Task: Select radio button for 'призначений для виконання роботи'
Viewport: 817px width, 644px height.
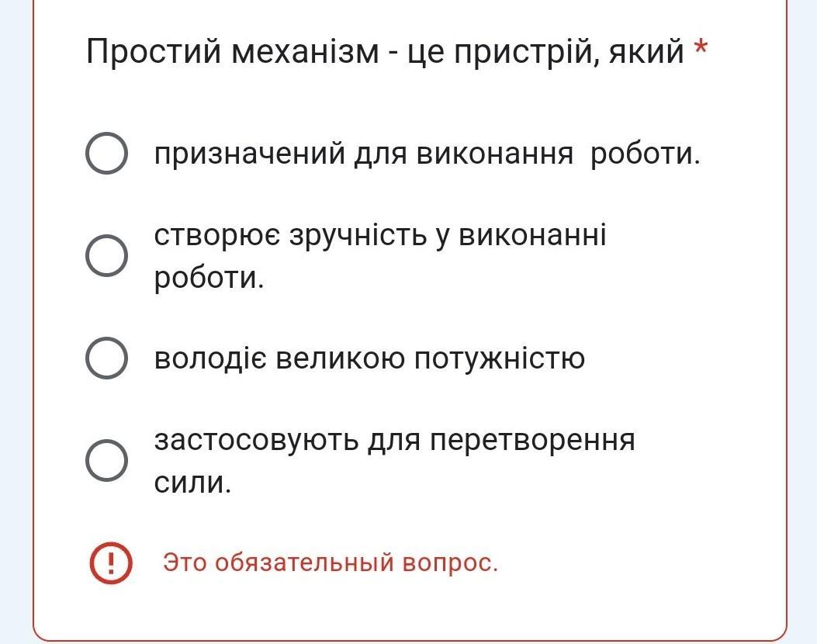Action: click(106, 153)
